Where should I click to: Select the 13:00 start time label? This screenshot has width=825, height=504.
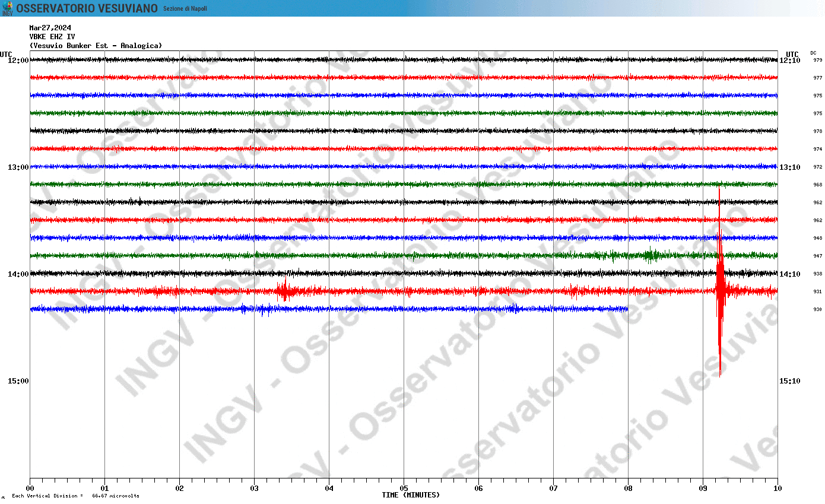click(x=18, y=167)
